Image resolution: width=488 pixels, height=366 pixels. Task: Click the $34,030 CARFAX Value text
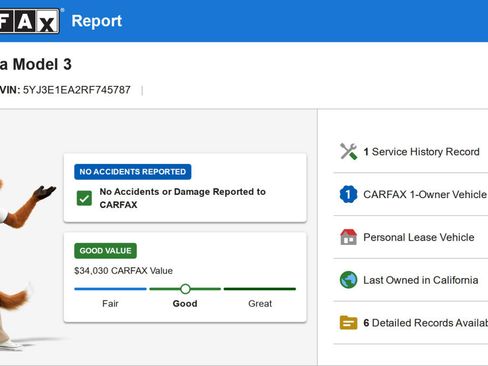pos(123,271)
